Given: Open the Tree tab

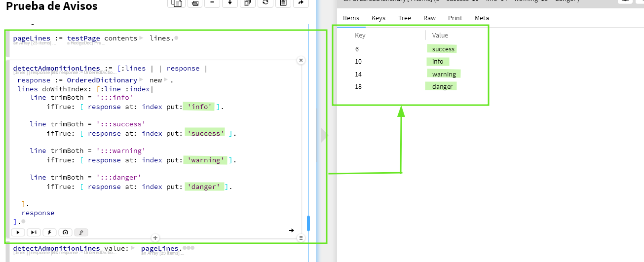Looking at the screenshot, I should point(405,18).
